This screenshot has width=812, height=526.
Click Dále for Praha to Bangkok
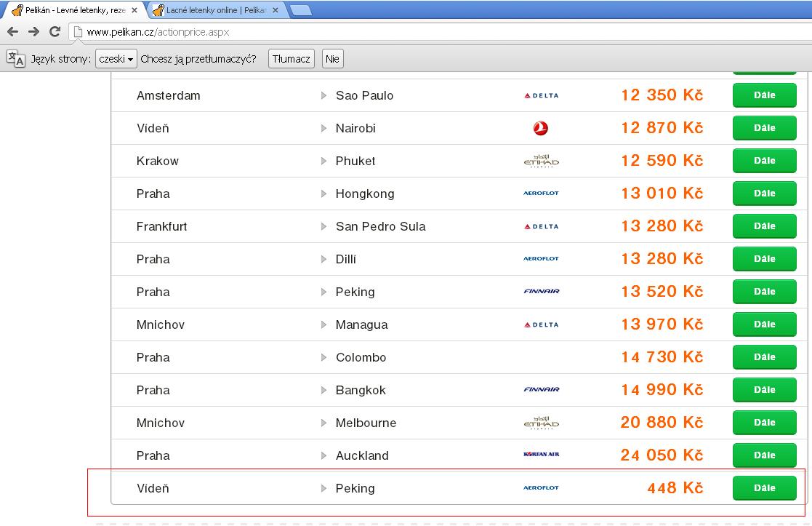(x=764, y=390)
